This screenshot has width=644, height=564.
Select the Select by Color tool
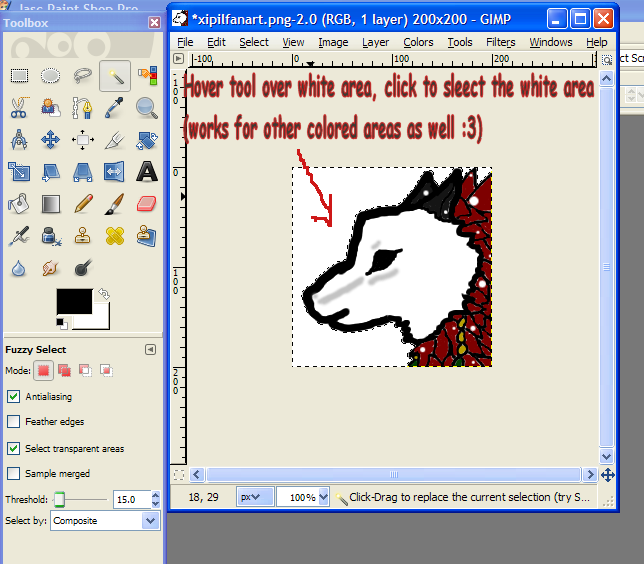coord(147,76)
